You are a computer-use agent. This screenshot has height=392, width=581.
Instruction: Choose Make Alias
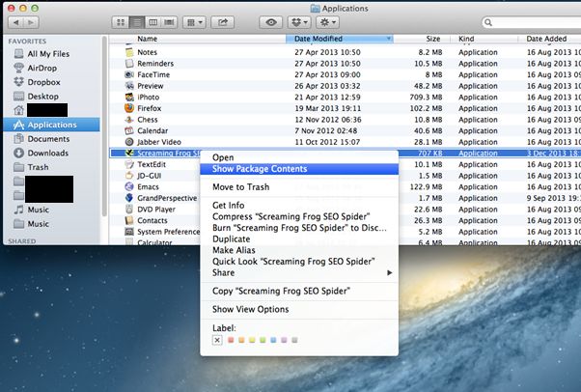[x=299, y=250]
